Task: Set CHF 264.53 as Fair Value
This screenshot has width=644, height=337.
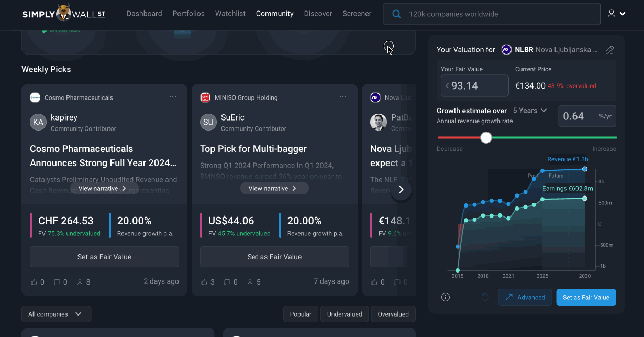Action: click(x=104, y=257)
